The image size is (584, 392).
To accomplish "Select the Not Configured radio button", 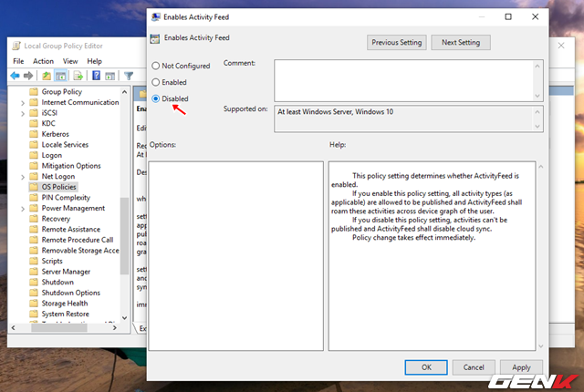I will [x=156, y=66].
